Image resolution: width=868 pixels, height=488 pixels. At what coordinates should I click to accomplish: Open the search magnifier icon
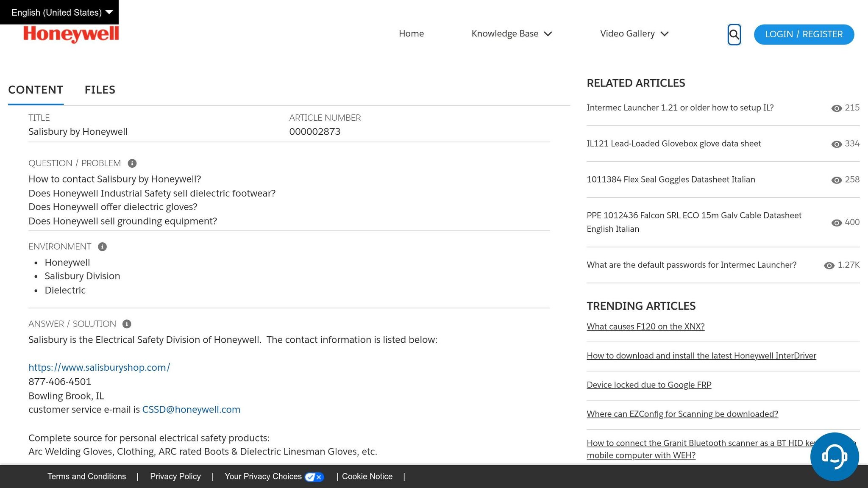tap(734, 34)
